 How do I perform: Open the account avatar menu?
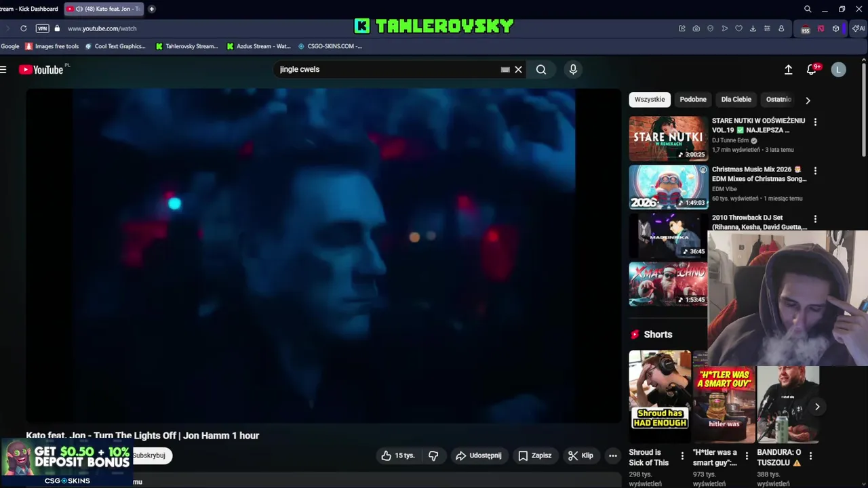pos(839,69)
